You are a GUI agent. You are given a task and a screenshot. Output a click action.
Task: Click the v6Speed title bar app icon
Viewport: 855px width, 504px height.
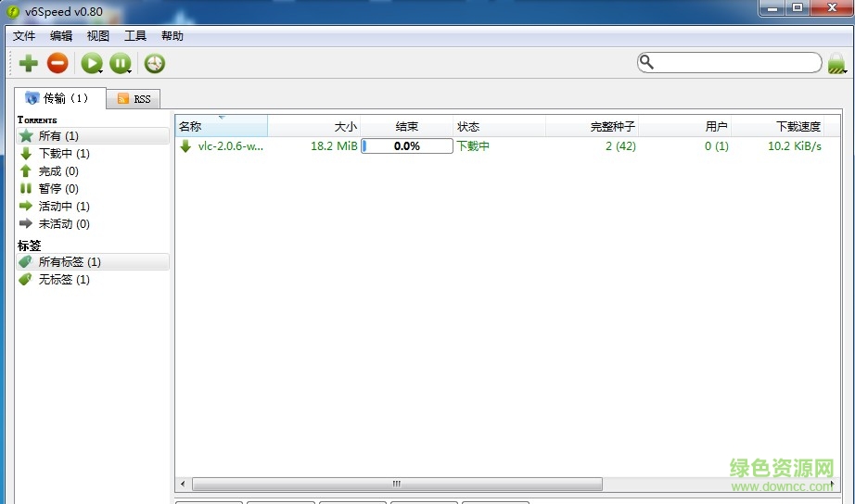[x=13, y=11]
